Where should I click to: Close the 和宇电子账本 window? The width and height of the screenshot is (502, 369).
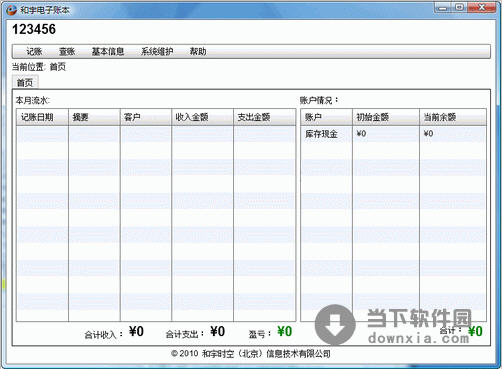click(x=482, y=7)
